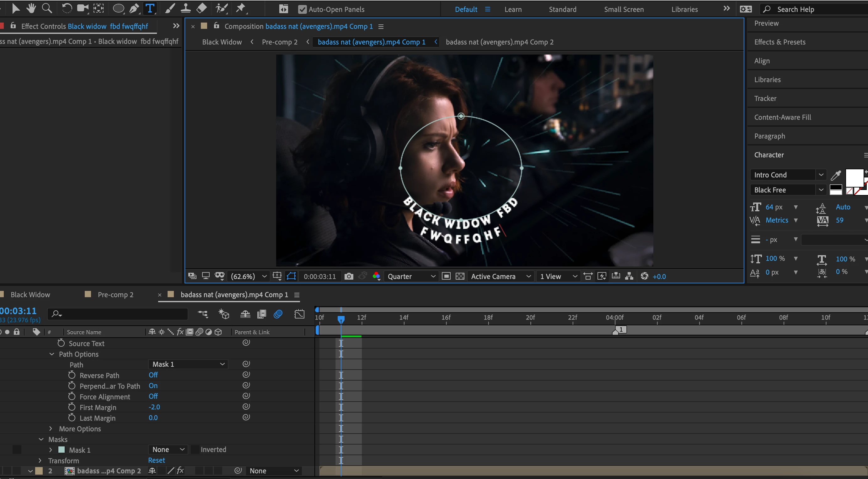Take a snapshot with the camera icon
868x479 pixels.
(x=349, y=276)
